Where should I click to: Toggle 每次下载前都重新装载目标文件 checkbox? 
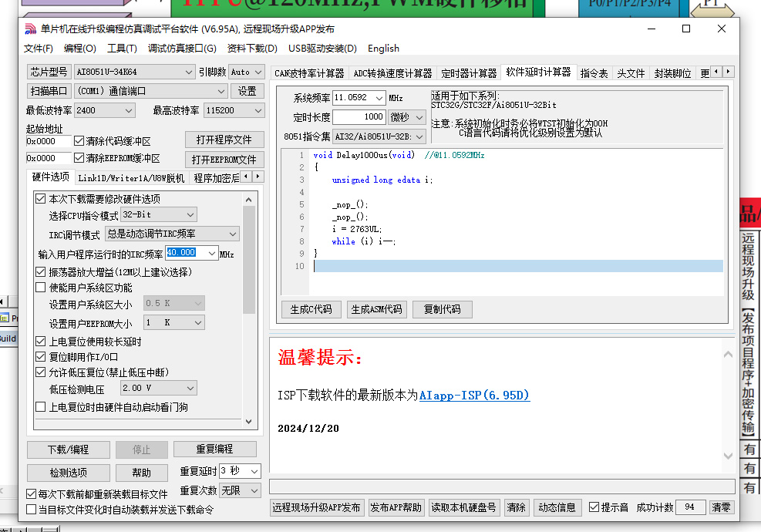point(31,494)
